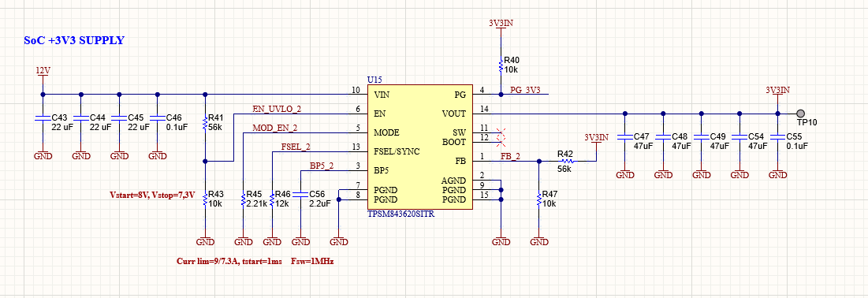Image resolution: width=868 pixels, height=298 pixels.
Task: Select the TPSM843620SITR part number text
Action: point(400,214)
